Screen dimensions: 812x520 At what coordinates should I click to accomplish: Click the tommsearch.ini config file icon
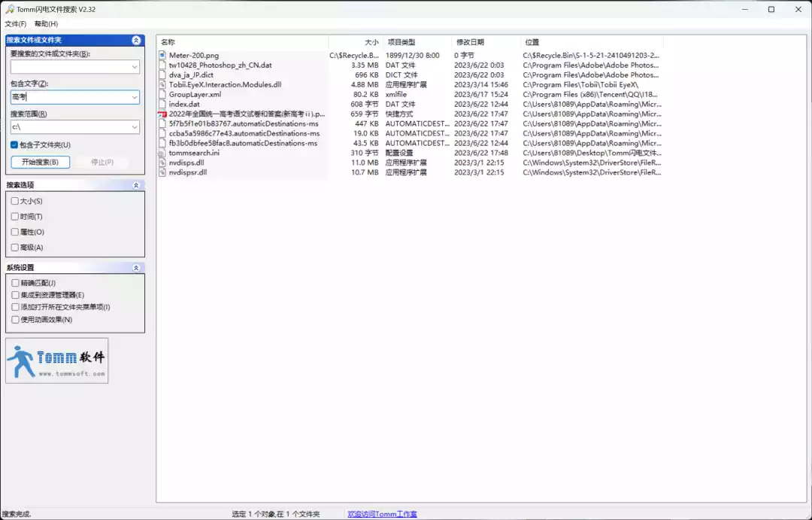coord(162,153)
